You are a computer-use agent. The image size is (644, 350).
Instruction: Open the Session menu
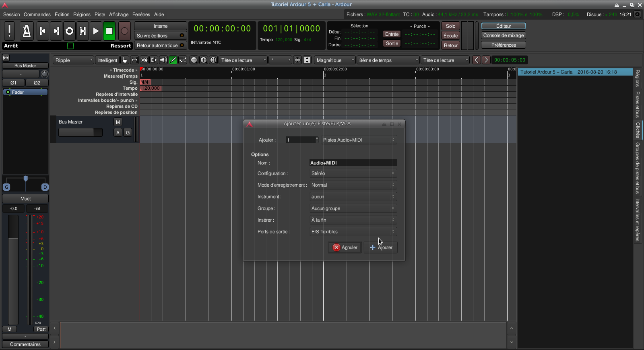[11, 14]
